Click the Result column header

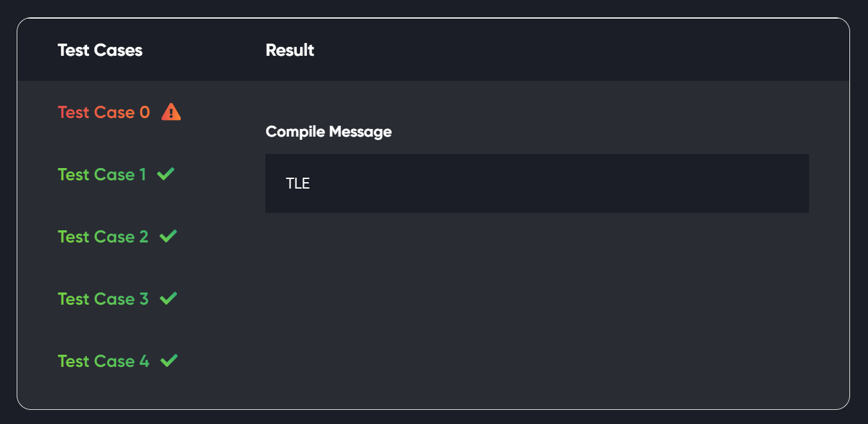click(290, 50)
